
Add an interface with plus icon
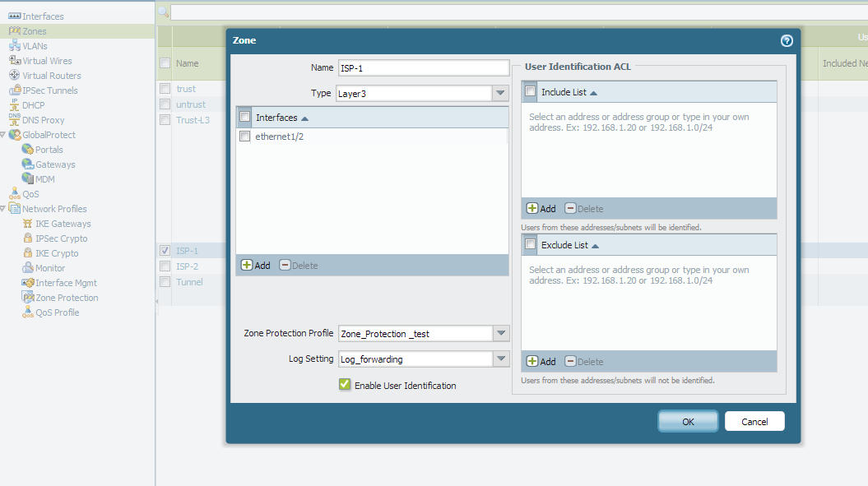click(247, 265)
